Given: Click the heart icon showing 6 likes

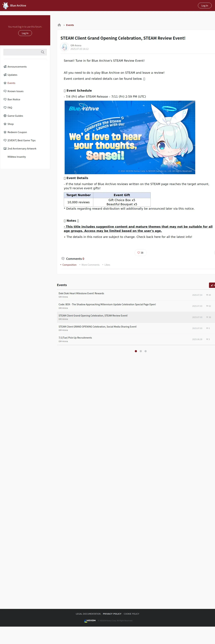Looking at the screenshot, I should 207,328.
